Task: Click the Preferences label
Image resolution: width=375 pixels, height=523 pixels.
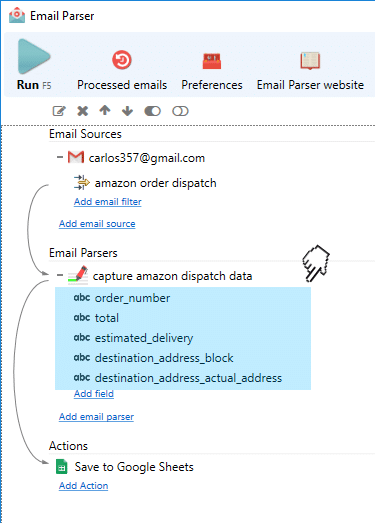Action: (x=212, y=85)
